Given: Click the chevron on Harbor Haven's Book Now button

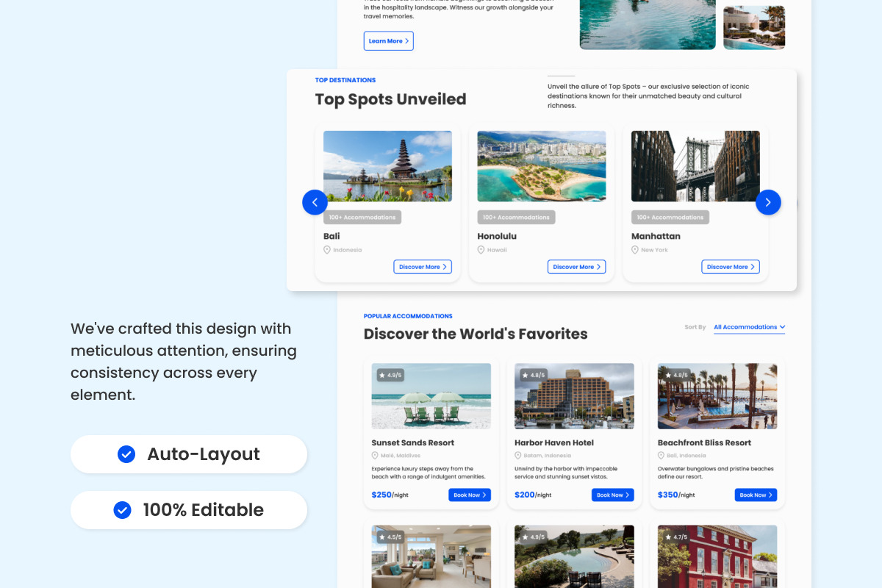Looking at the screenshot, I should pos(628,495).
